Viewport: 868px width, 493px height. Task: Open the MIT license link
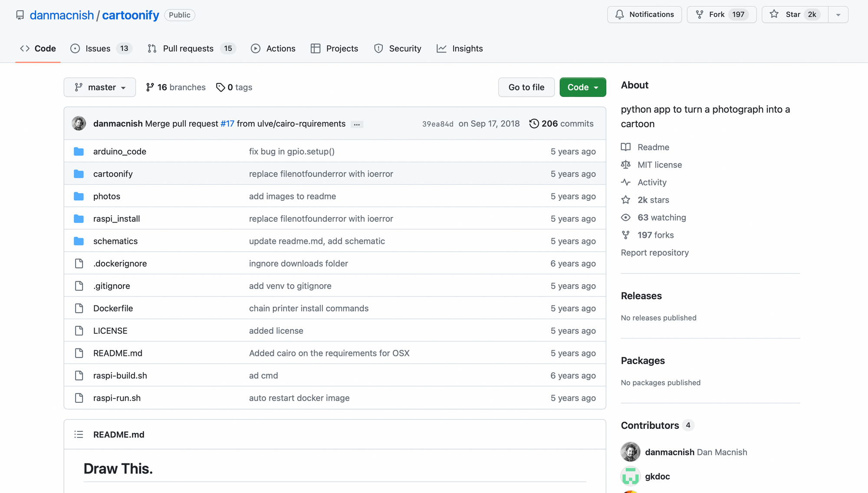[x=659, y=165]
